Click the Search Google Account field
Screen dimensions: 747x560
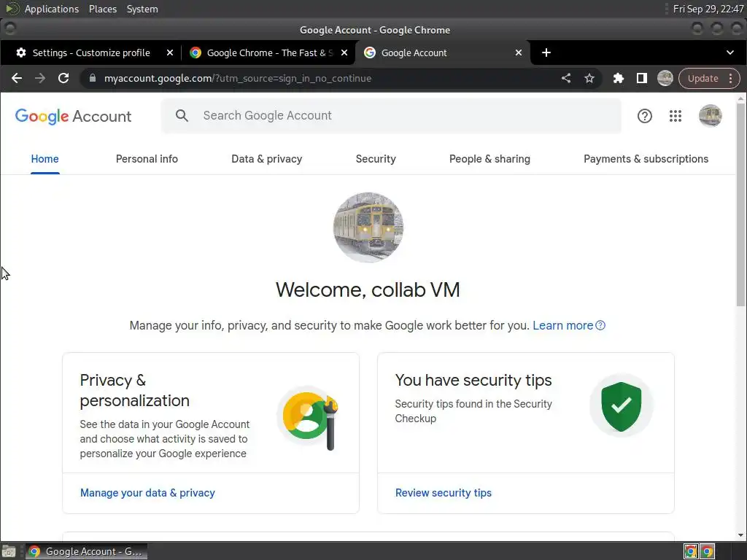coord(391,116)
